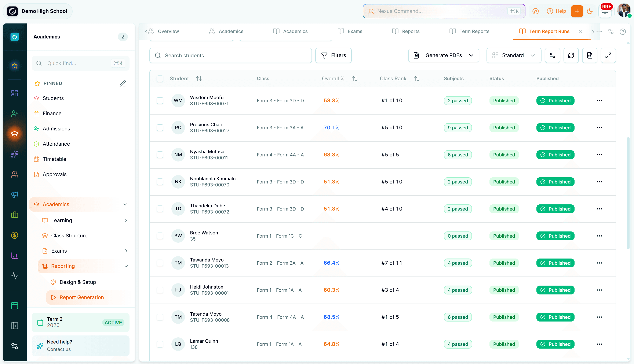634x364 pixels.
Task: Open column settings sliders icon beside Standard
Action: click(x=553, y=55)
